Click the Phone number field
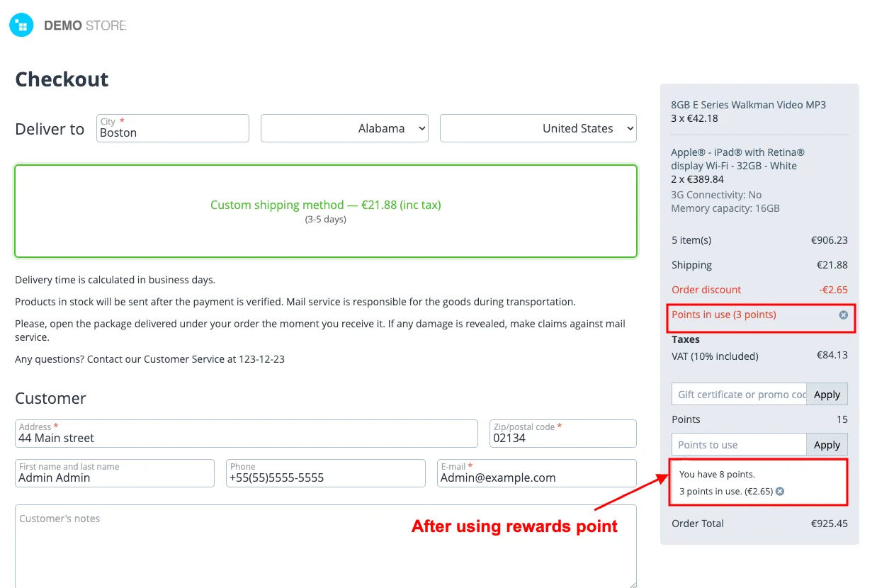Viewport: 894px width, 588px height. pyautogui.click(x=326, y=473)
